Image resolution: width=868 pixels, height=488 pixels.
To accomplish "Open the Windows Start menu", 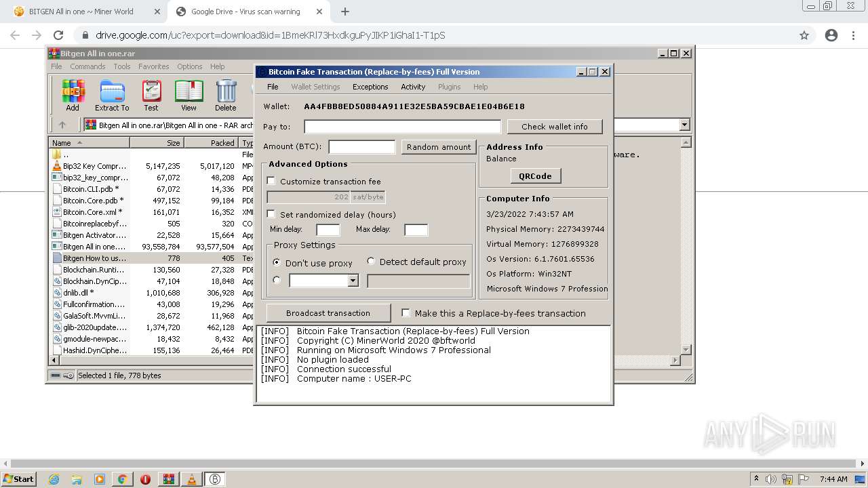I will 18,479.
